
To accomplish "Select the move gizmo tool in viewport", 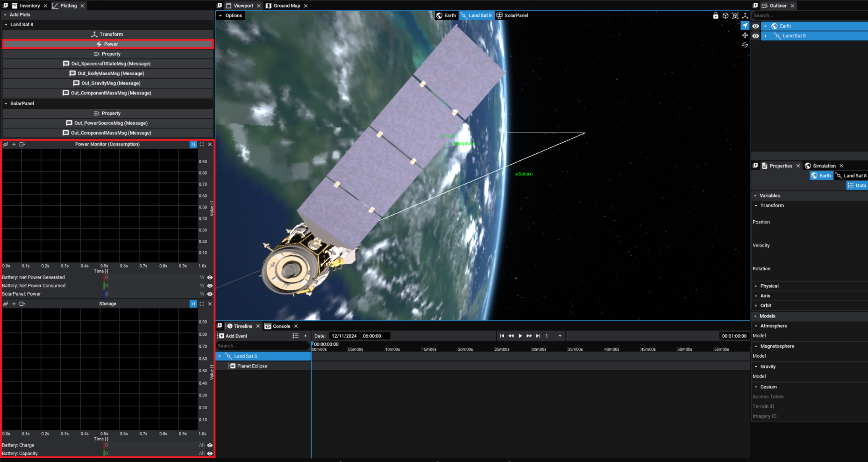I will (x=745, y=36).
